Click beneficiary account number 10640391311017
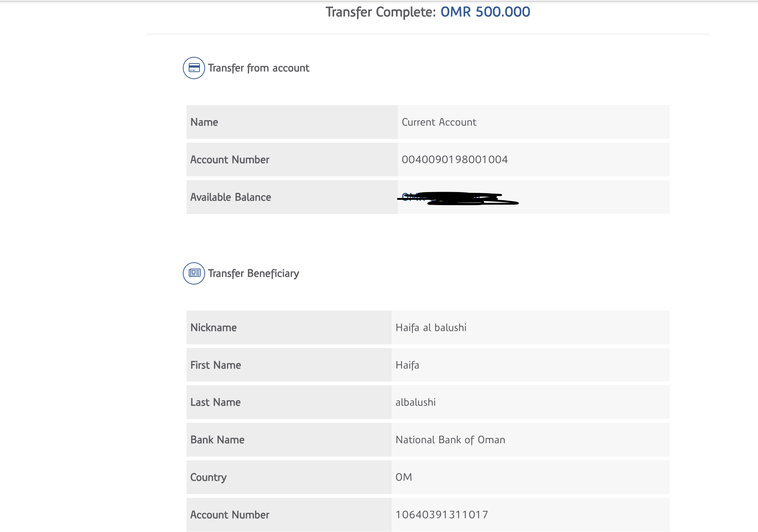The height and width of the screenshot is (532, 758). pyautogui.click(x=441, y=515)
